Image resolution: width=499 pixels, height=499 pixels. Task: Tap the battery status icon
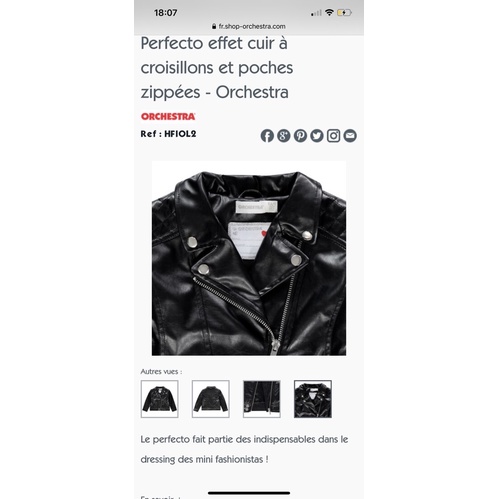coord(344,13)
